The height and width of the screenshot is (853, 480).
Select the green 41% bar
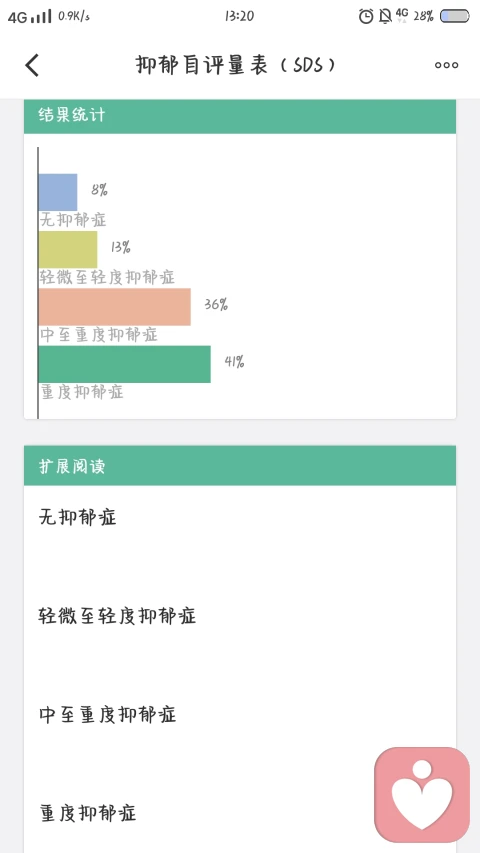tap(125, 364)
